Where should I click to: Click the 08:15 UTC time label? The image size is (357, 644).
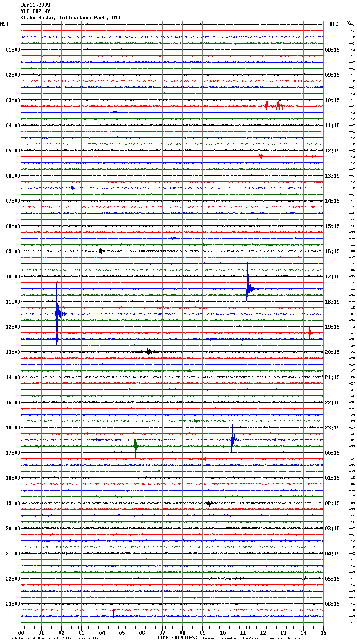(x=332, y=50)
